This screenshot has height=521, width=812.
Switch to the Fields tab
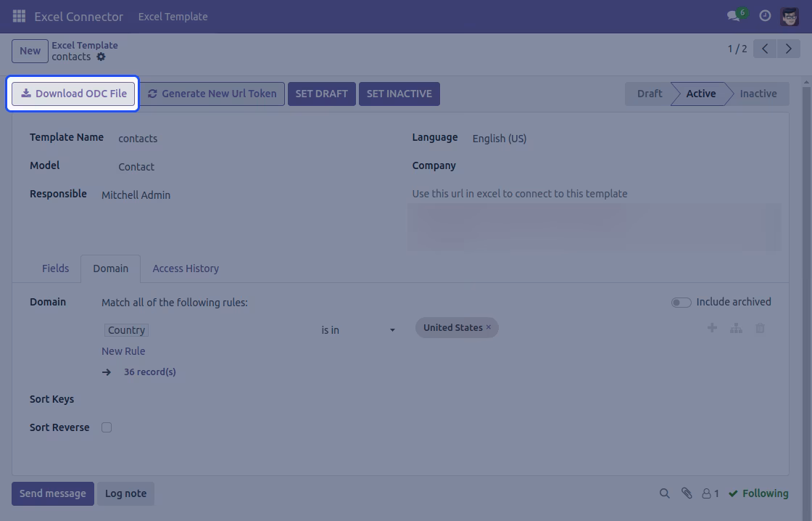coord(55,268)
